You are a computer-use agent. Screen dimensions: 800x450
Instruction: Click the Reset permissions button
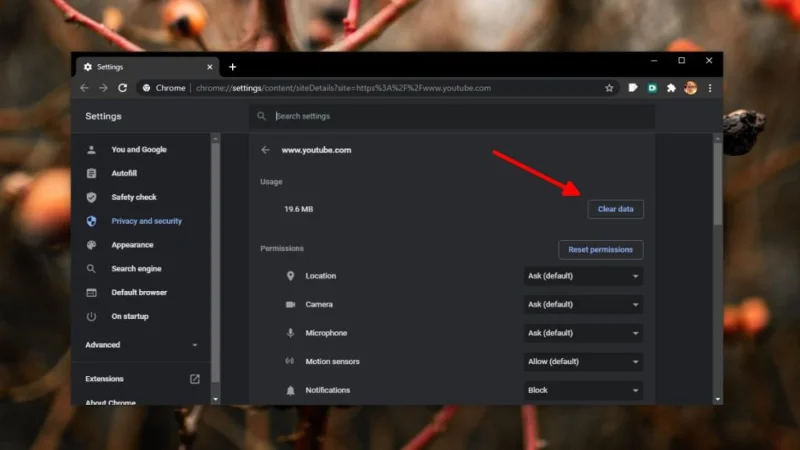click(601, 249)
